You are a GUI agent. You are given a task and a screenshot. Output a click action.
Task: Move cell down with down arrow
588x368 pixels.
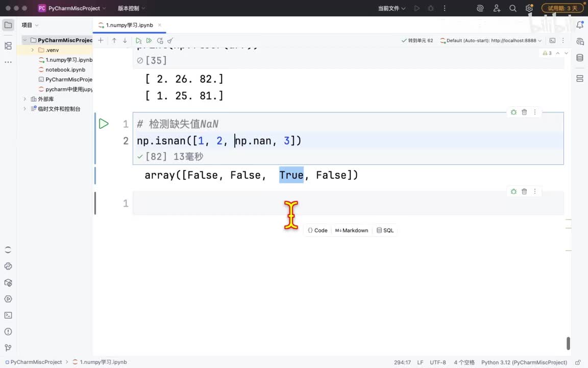[125, 40]
